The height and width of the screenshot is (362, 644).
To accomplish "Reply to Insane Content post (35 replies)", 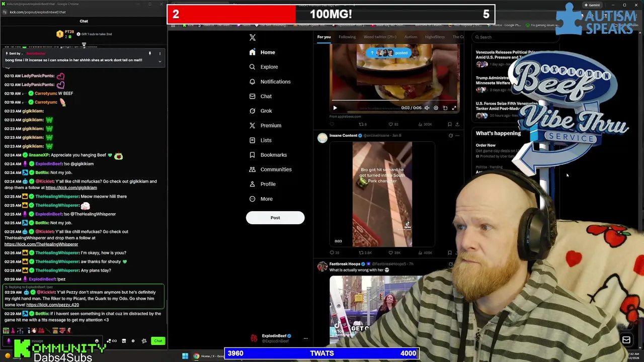I will click(334, 252).
